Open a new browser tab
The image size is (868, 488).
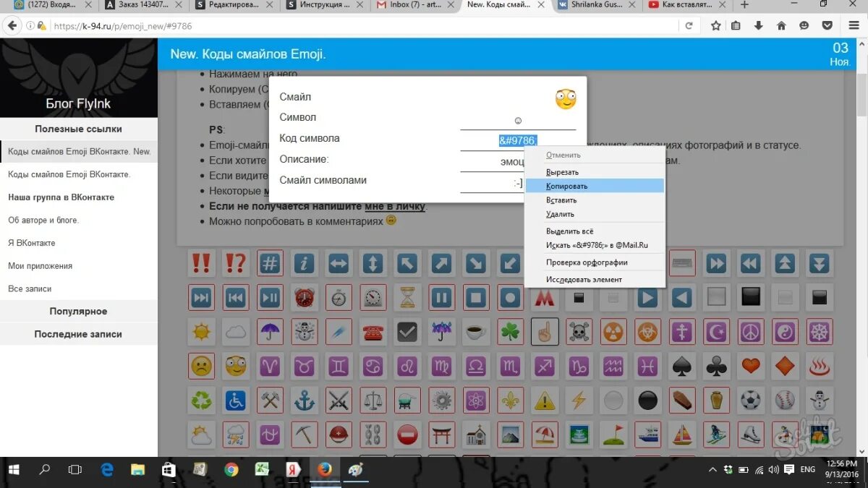click(744, 5)
